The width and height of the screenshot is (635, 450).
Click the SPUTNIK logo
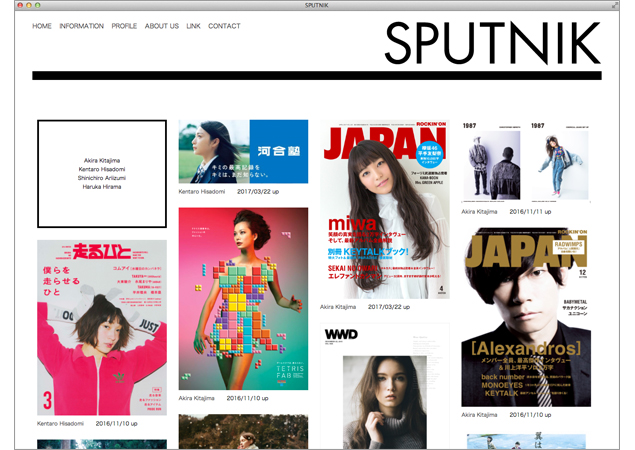pyautogui.click(x=492, y=43)
